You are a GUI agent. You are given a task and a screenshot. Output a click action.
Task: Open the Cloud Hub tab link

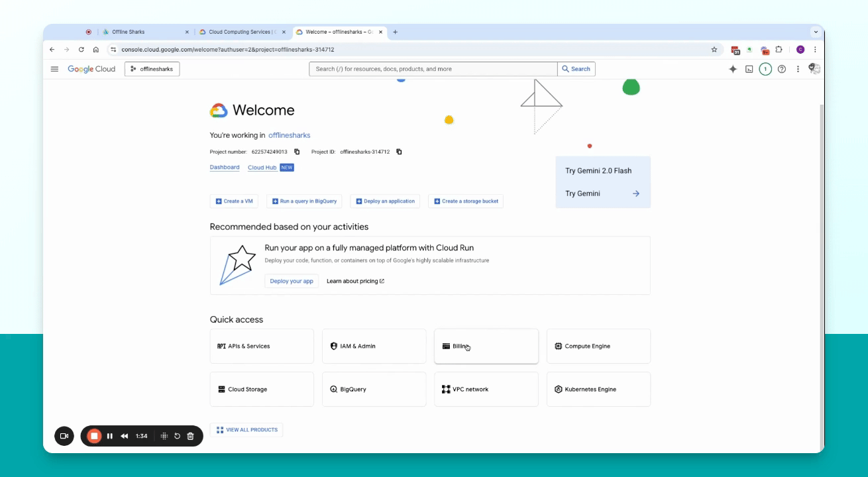262,168
